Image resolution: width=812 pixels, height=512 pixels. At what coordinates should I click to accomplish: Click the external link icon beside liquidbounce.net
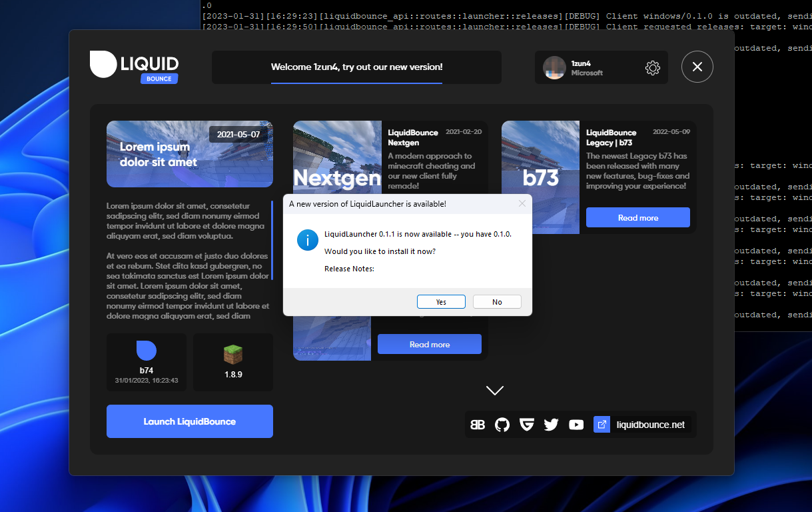[x=602, y=424]
